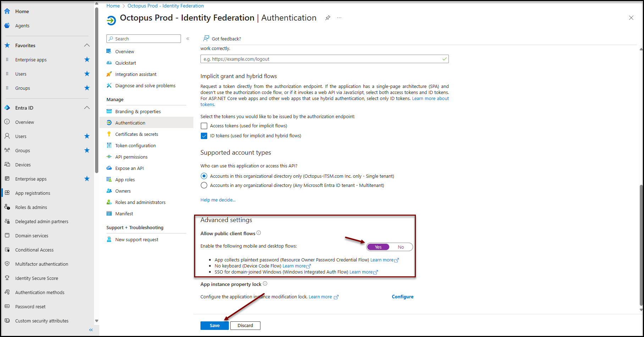The image size is (644, 337).
Task: Click the more options ellipsis in header
Action: point(339,18)
